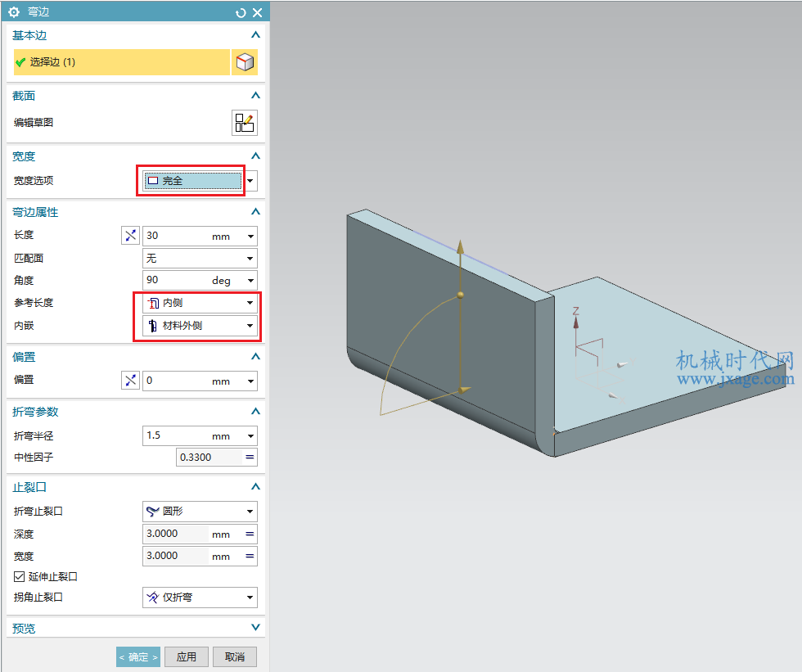Open the 长度 unit dropdown arrow
Image resolution: width=802 pixels, height=672 pixels.
pyautogui.click(x=250, y=237)
